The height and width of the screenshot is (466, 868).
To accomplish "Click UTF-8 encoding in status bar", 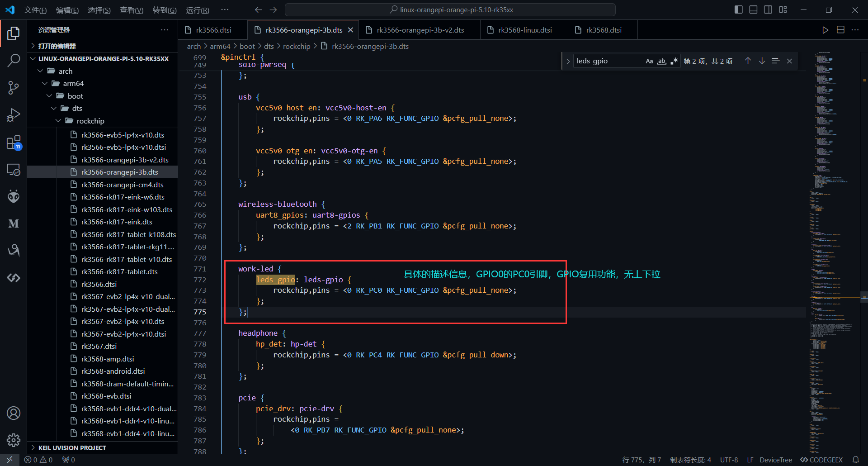I will click(x=729, y=460).
